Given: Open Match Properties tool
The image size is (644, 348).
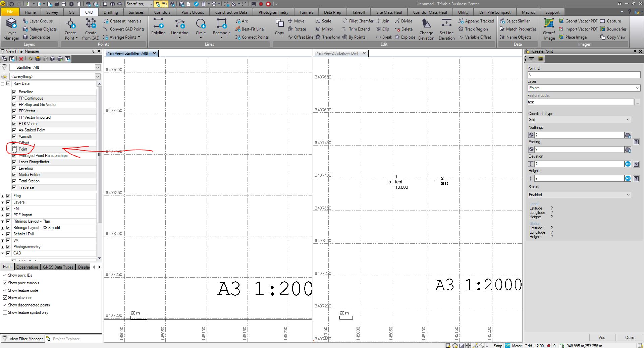Looking at the screenshot, I should tap(518, 29).
